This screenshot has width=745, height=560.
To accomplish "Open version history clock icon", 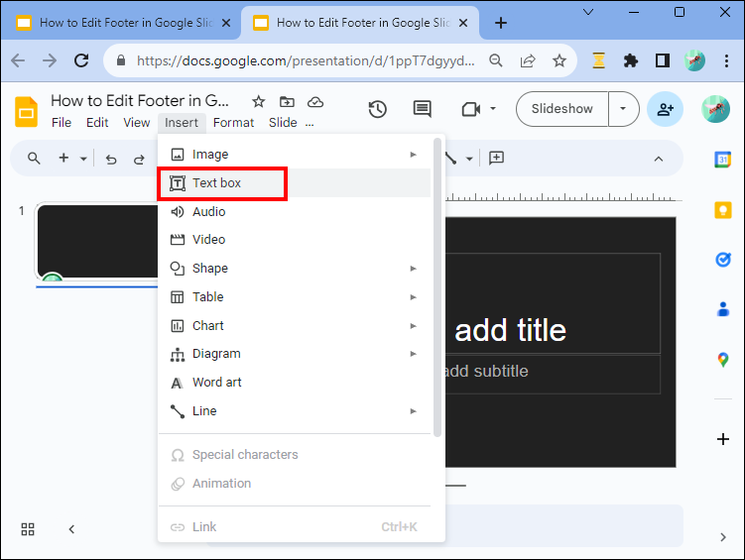I will point(378,109).
